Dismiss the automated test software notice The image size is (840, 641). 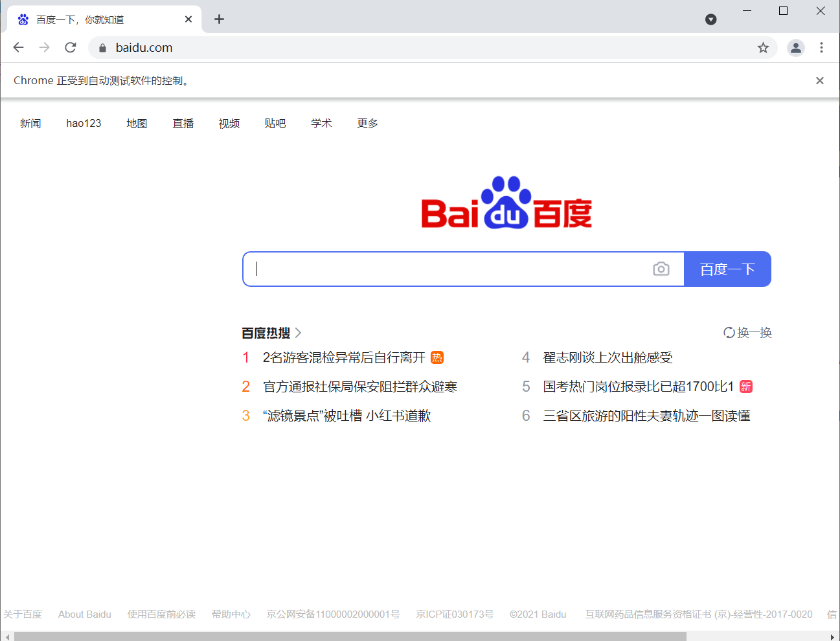(x=820, y=80)
